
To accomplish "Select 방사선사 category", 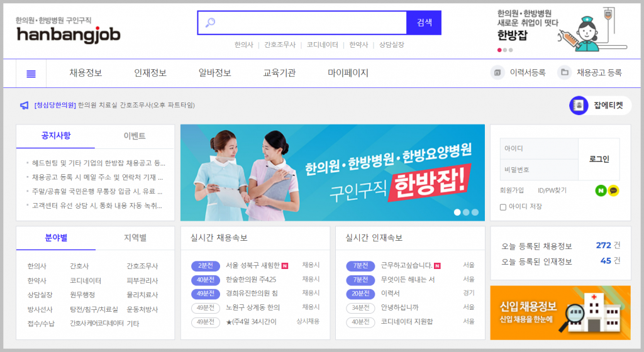I will (40, 309).
